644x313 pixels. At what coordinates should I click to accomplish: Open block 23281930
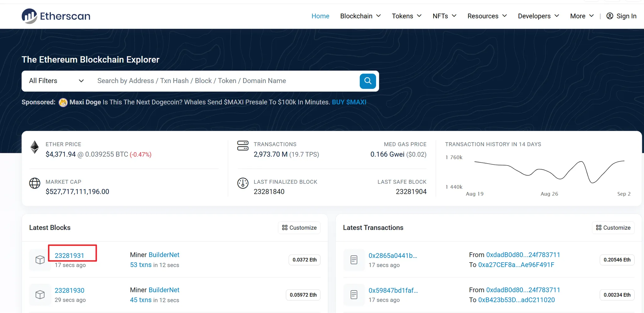click(x=69, y=290)
